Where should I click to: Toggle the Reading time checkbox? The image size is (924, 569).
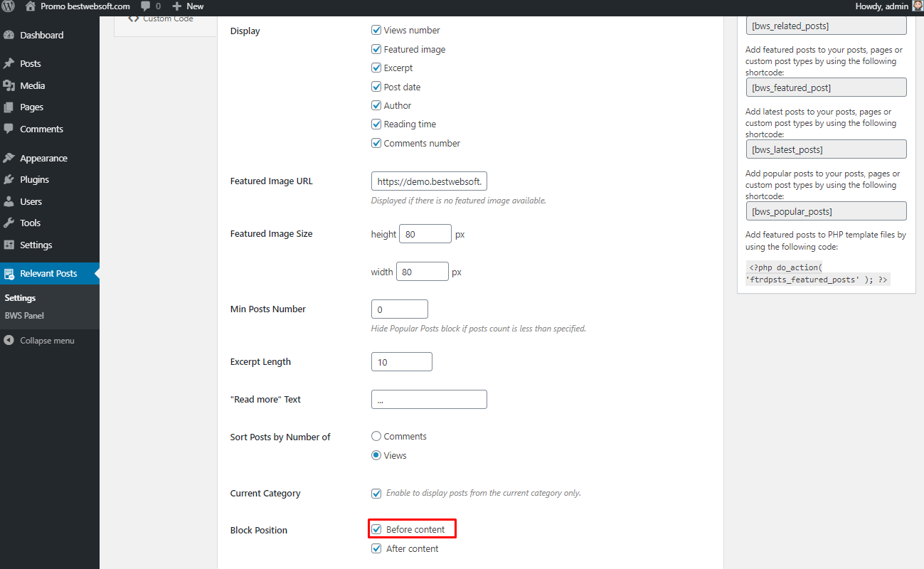(376, 124)
